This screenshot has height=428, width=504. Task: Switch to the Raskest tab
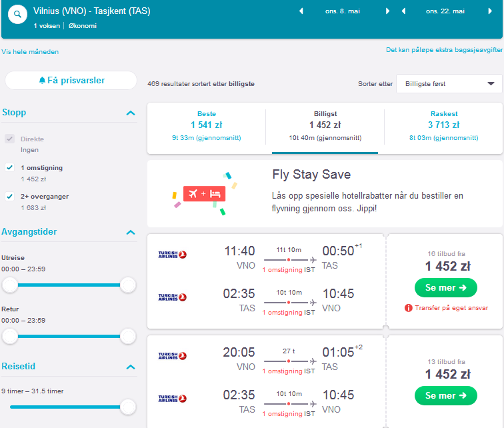(443, 126)
